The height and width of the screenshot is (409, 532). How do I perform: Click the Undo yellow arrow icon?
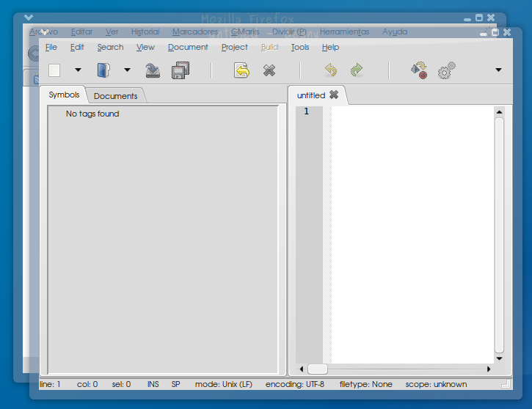pyautogui.click(x=331, y=70)
